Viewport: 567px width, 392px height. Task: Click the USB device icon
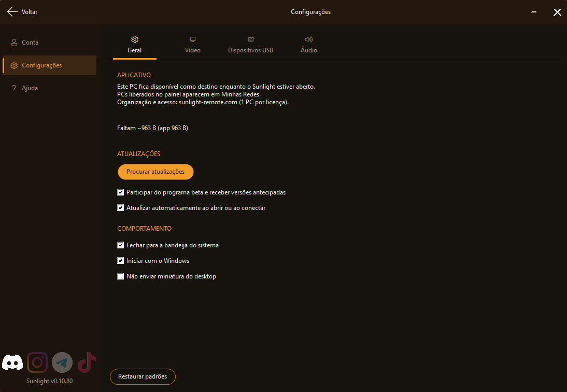click(x=251, y=39)
